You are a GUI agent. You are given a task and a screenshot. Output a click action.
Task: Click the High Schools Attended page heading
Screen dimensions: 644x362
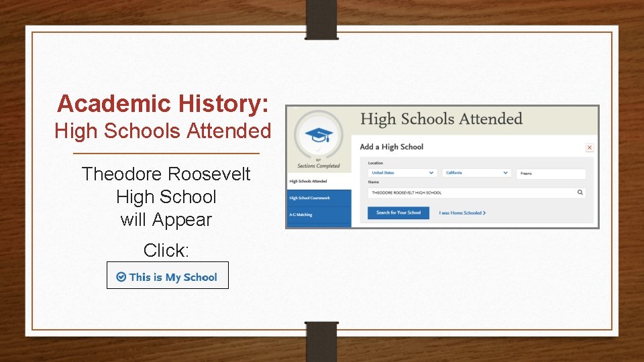(x=441, y=119)
